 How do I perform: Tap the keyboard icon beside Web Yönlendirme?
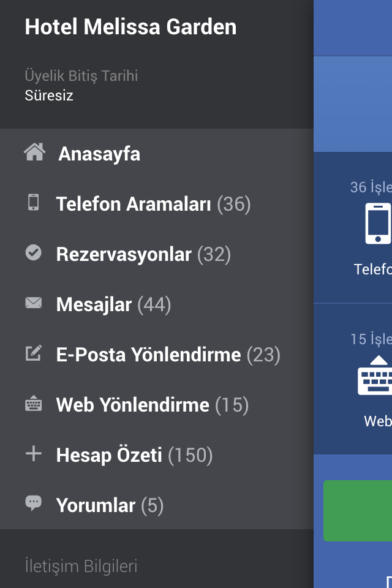point(34,403)
